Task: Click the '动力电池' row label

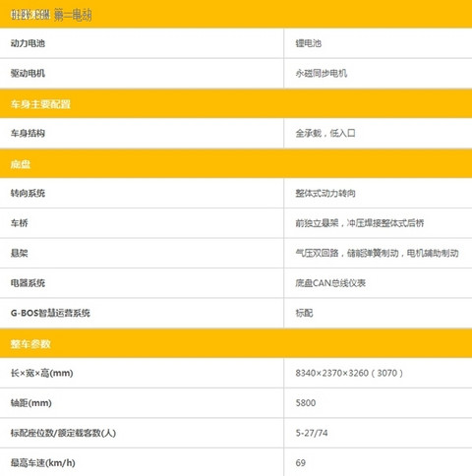Action: pos(28,43)
